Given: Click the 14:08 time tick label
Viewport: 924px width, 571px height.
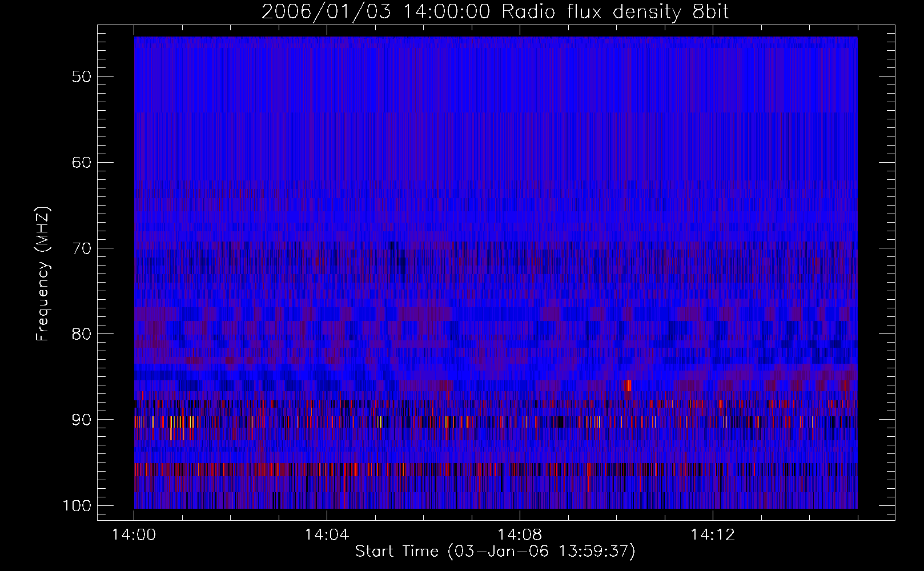Looking at the screenshot, I should click(520, 535).
